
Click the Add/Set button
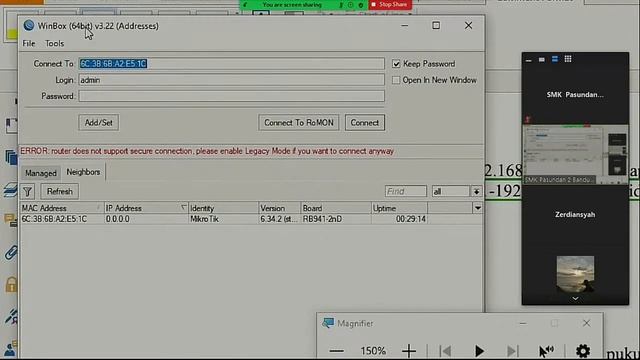[99, 122]
